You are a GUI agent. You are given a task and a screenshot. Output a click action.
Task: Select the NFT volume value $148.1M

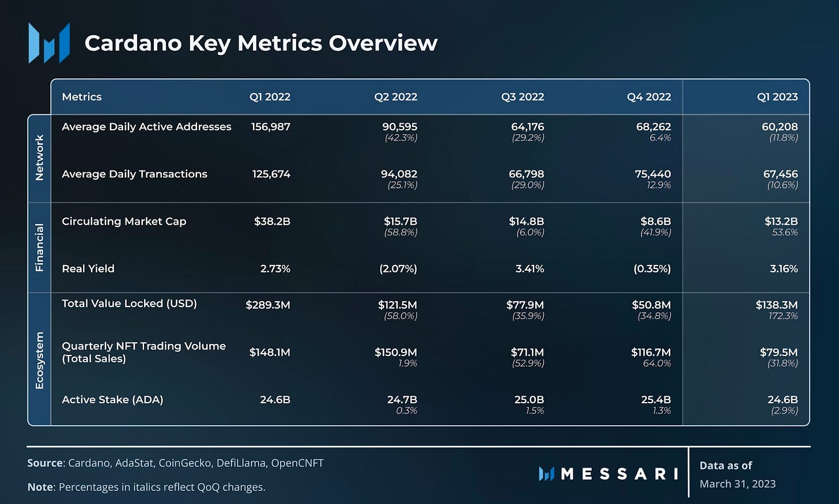point(270,353)
